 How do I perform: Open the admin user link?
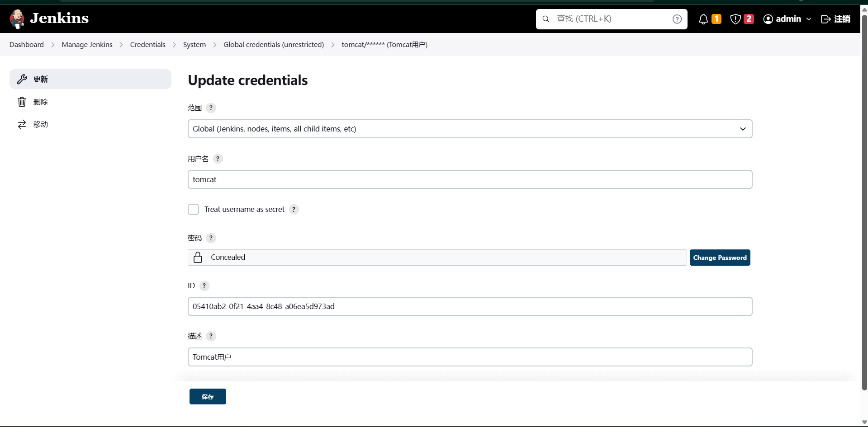788,19
